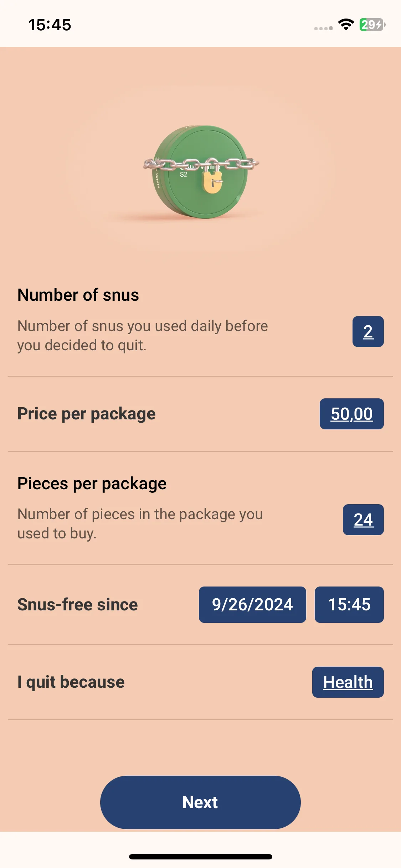Viewport: 401px width, 868px height.
Task: Edit the pieces per package value 24
Action: click(x=363, y=520)
